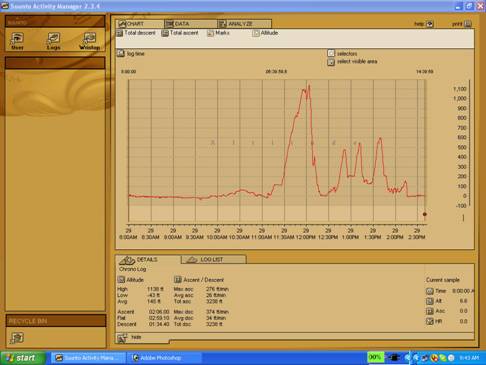This screenshot has width=486, height=365.
Task: Open the Recycle Bin icon
Action: [x=17, y=338]
